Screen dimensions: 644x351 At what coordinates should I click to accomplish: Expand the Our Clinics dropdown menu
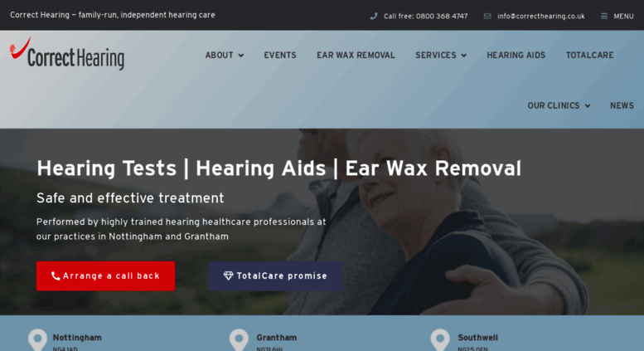click(x=559, y=105)
